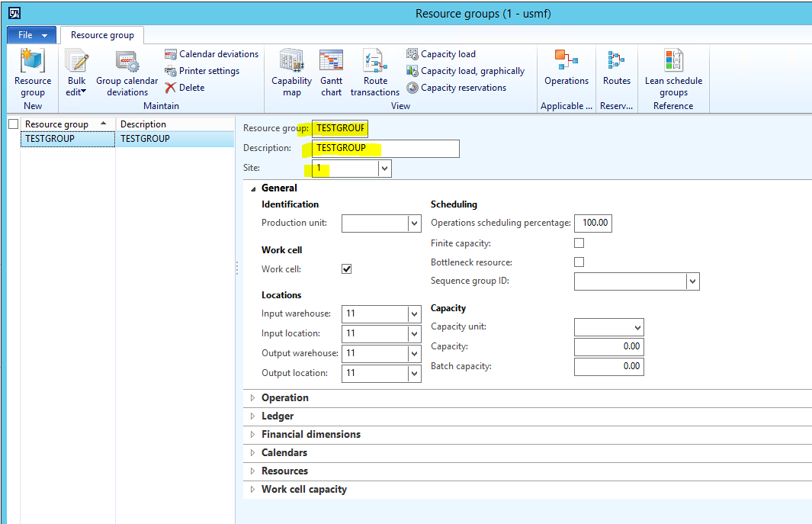Open Calendar deviations
Viewport: 812px width, 524px height.
pos(211,54)
